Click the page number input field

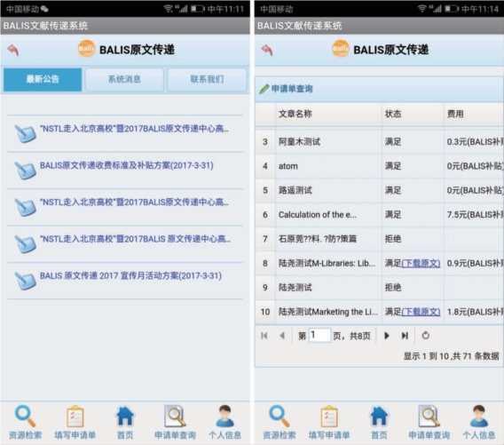pos(319,336)
